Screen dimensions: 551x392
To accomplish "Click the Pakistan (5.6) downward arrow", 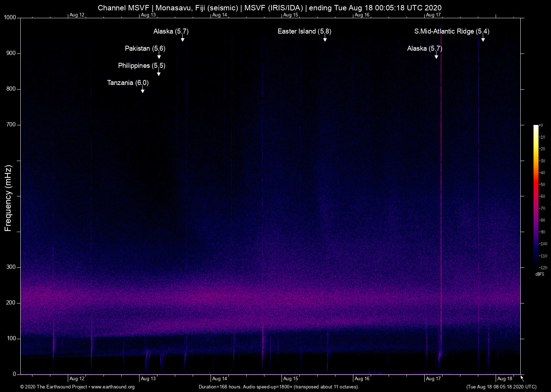I will [159, 56].
